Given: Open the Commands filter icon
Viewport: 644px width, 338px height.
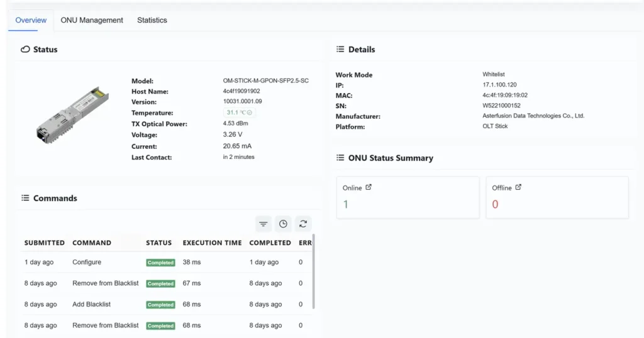Looking at the screenshot, I should 264,224.
